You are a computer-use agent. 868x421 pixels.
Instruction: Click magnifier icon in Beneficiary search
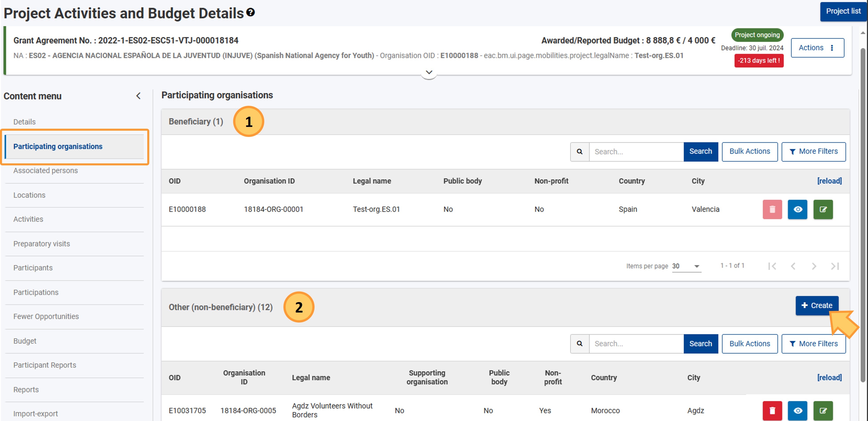click(579, 152)
